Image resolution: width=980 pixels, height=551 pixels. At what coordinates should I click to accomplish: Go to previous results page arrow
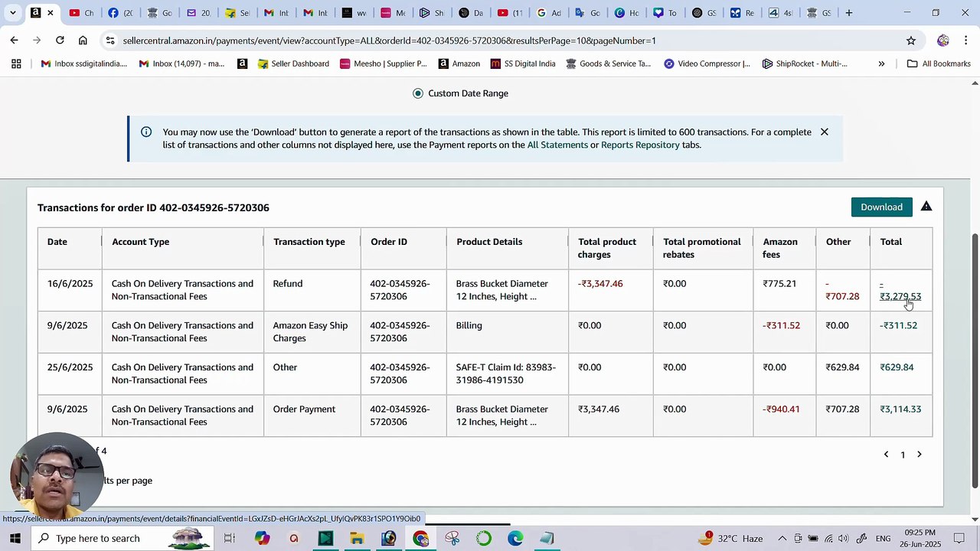point(886,455)
